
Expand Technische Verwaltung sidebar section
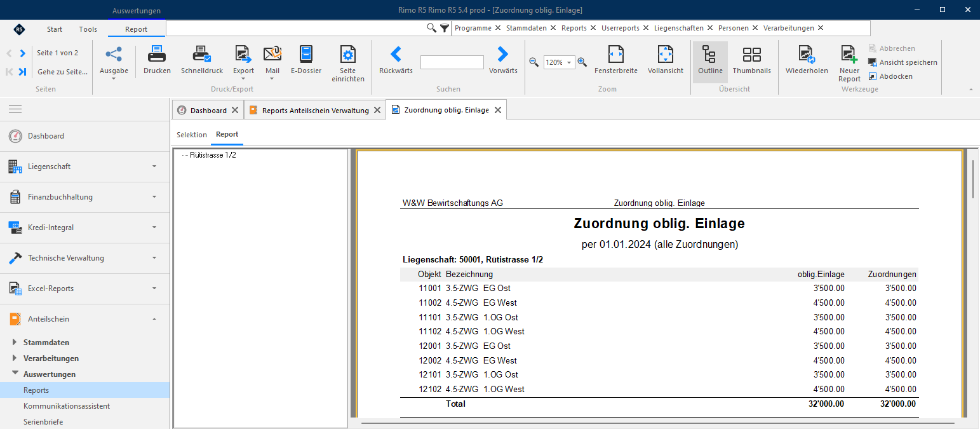154,258
